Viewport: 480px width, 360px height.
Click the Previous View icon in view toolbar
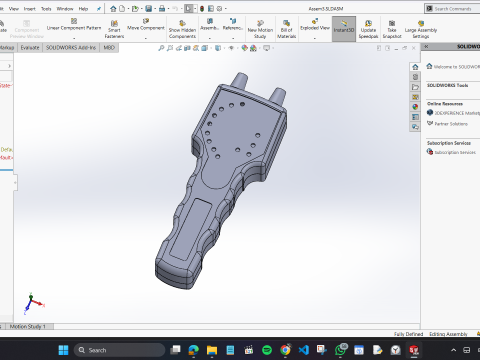point(179,48)
